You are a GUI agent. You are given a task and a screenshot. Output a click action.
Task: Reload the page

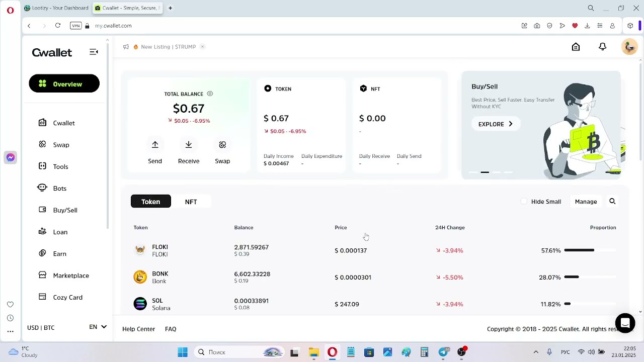pos(58,26)
